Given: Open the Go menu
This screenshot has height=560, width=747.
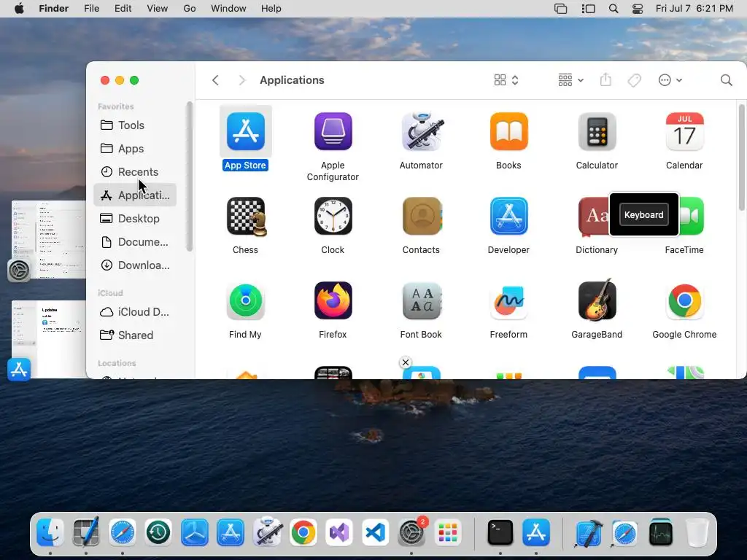Looking at the screenshot, I should [x=190, y=9].
